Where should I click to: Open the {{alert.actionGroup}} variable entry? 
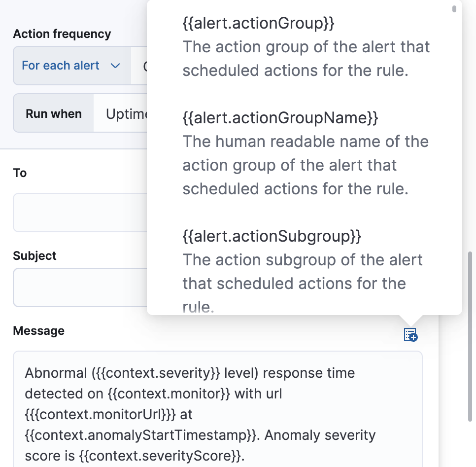point(258,23)
